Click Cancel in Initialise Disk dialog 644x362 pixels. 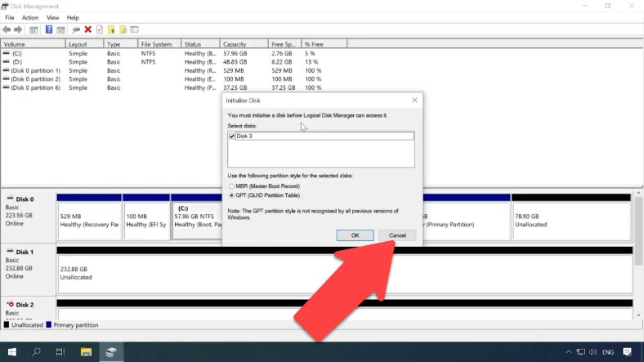tap(397, 235)
